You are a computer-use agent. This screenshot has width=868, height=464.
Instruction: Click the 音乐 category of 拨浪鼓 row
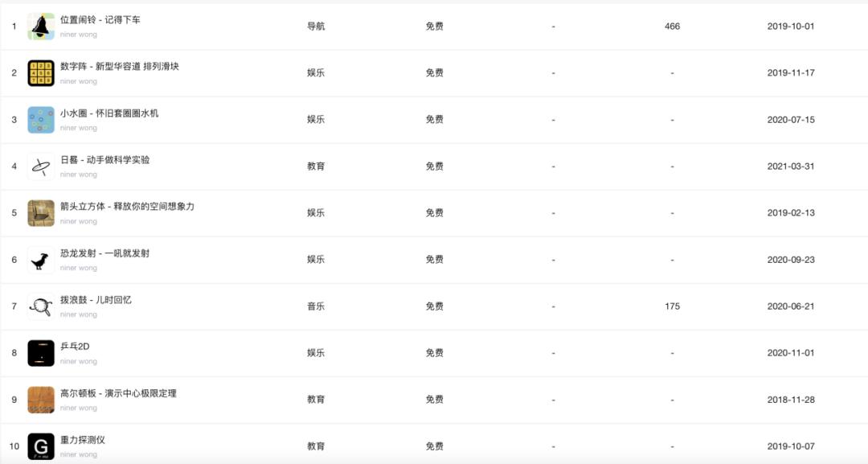[x=316, y=306]
